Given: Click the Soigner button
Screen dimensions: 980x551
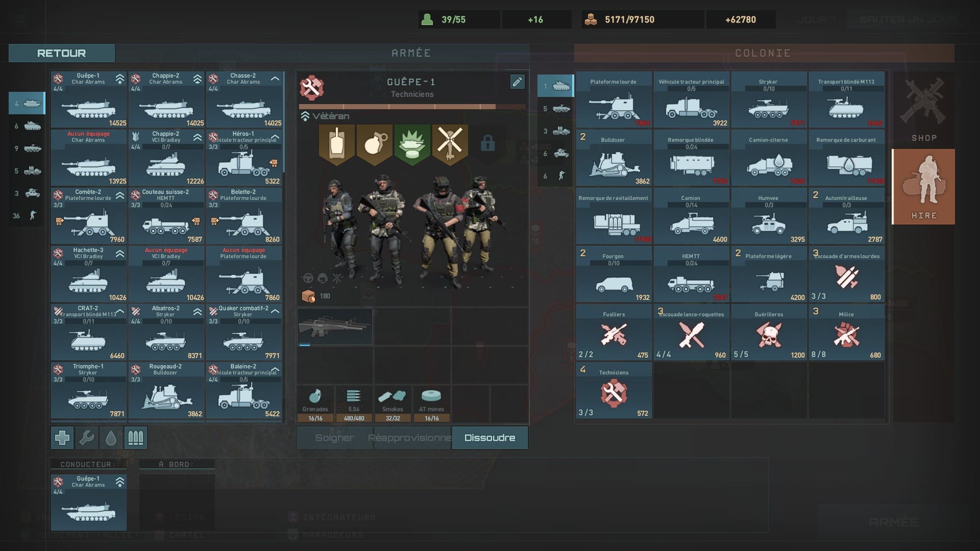Looking at the screenshot, I should click(334, 438).
